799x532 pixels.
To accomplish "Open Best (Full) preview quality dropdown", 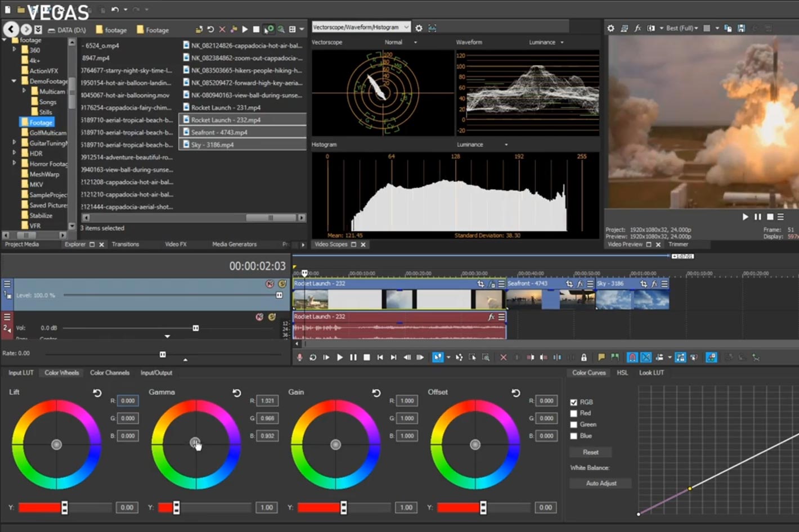I will pyautogui.click(x=682, y=28).
